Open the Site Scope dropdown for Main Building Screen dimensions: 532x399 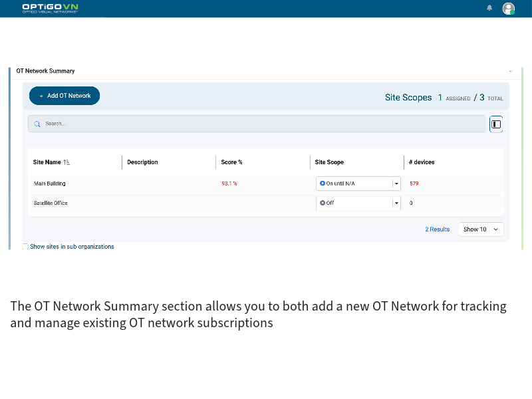coord(396,183)
